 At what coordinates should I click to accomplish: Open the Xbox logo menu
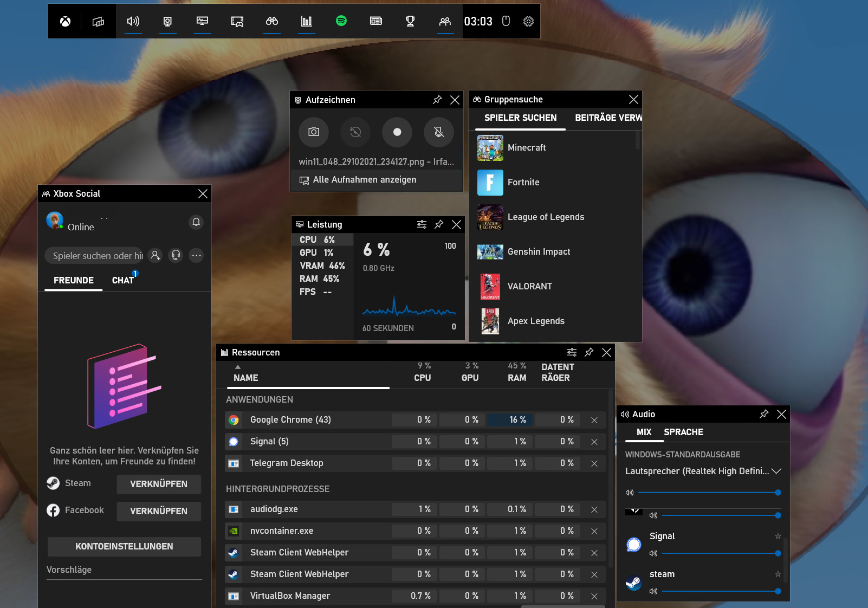(x=64, y=21)
